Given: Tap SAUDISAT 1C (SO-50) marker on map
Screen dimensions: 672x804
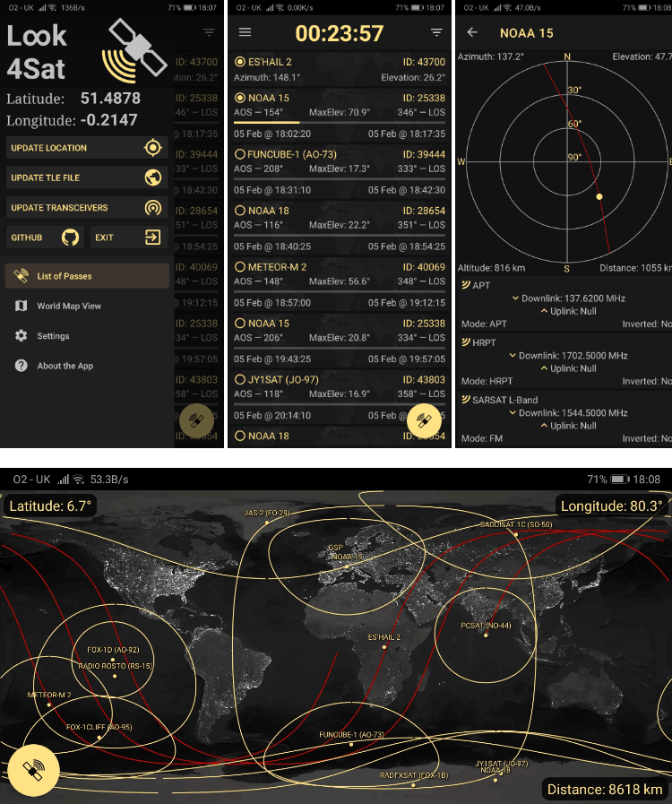Looking at the screenshot, I should 516,534.
